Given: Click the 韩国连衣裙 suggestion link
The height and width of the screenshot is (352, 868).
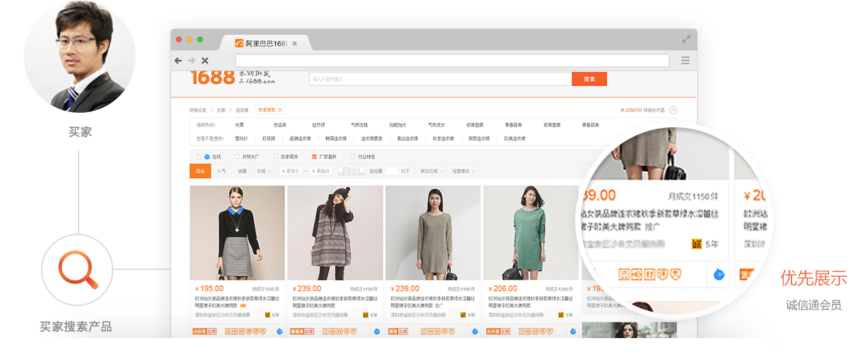Looking at the screenshot, I should tap(335, 138).
